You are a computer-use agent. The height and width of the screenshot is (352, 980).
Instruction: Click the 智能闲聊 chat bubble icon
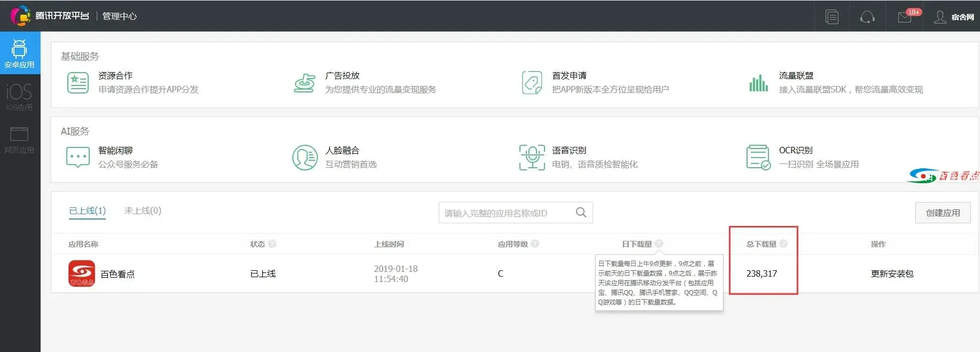(78, 158)
